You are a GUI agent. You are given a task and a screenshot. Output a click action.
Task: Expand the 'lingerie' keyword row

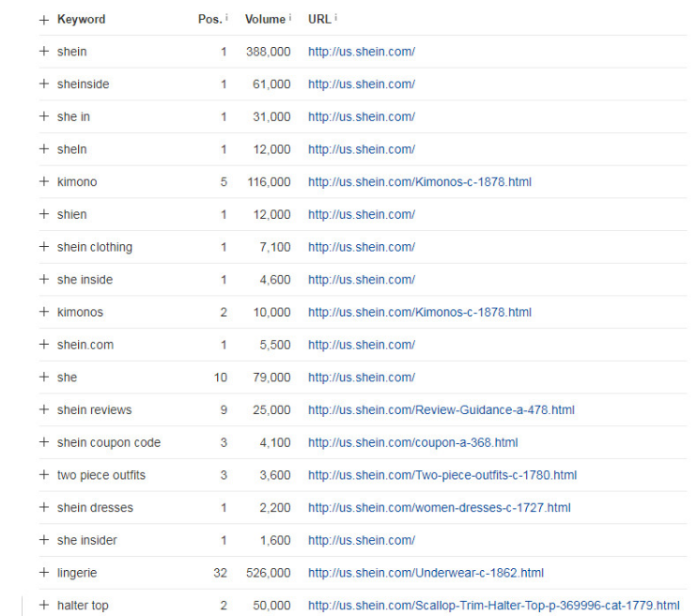43,573
